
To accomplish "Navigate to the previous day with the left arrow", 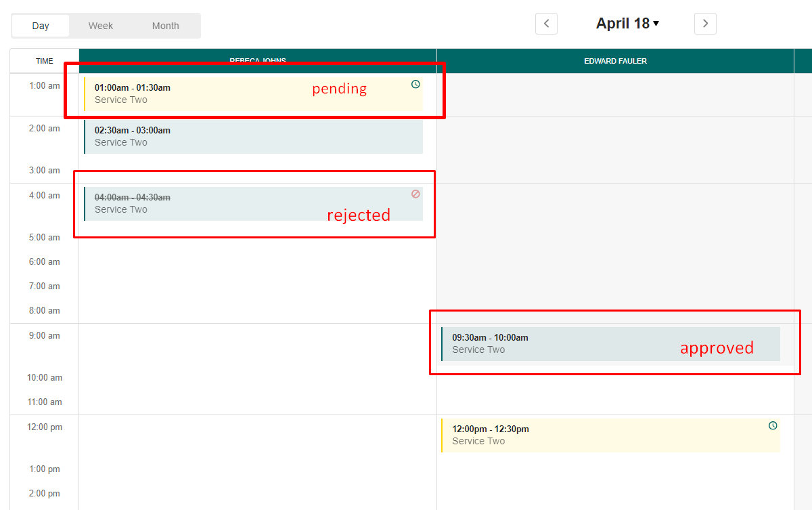I will [x=546, y=23].
